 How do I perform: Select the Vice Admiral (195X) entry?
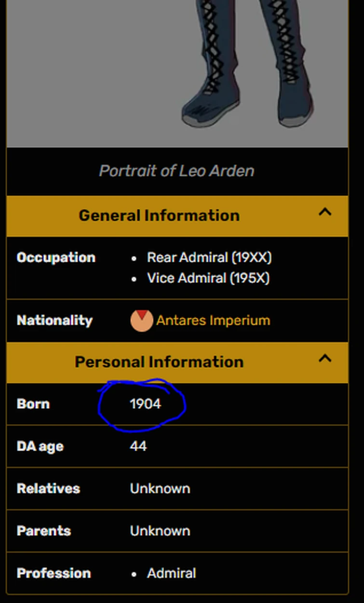pos(208,279)
